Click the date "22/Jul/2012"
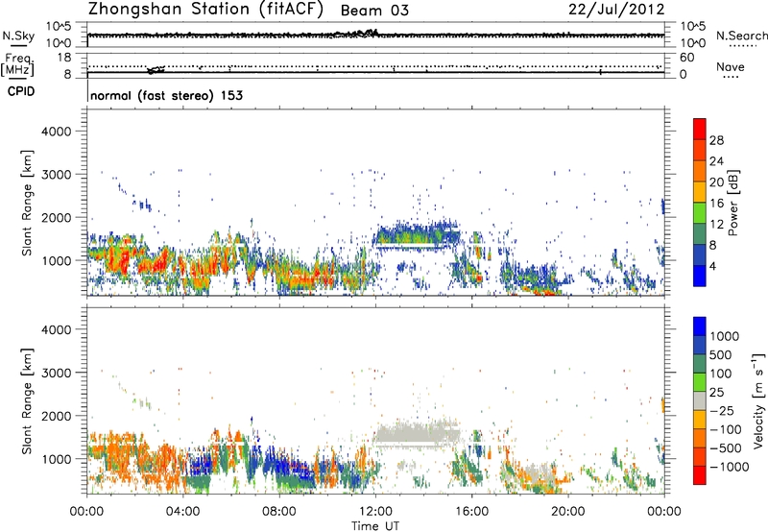 (x=616, y=10)
